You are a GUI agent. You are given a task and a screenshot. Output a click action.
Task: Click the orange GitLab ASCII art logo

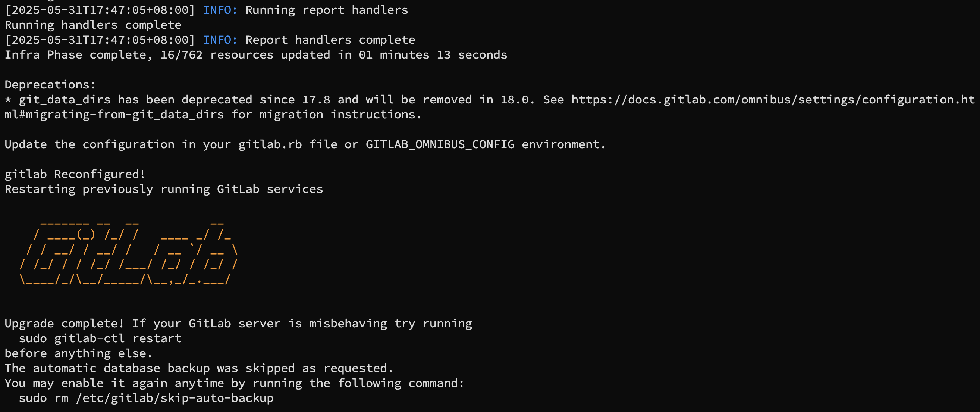pos(129,251)
